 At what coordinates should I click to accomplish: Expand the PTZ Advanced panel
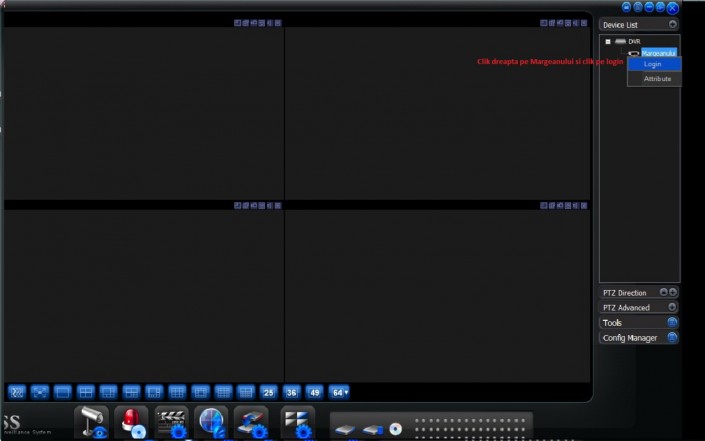672,308
